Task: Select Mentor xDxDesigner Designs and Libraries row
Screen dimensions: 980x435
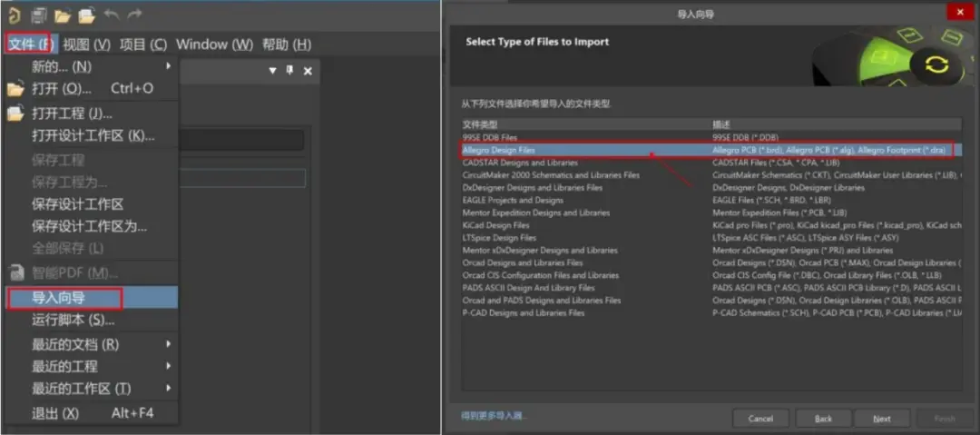Action: click(712, 251)
